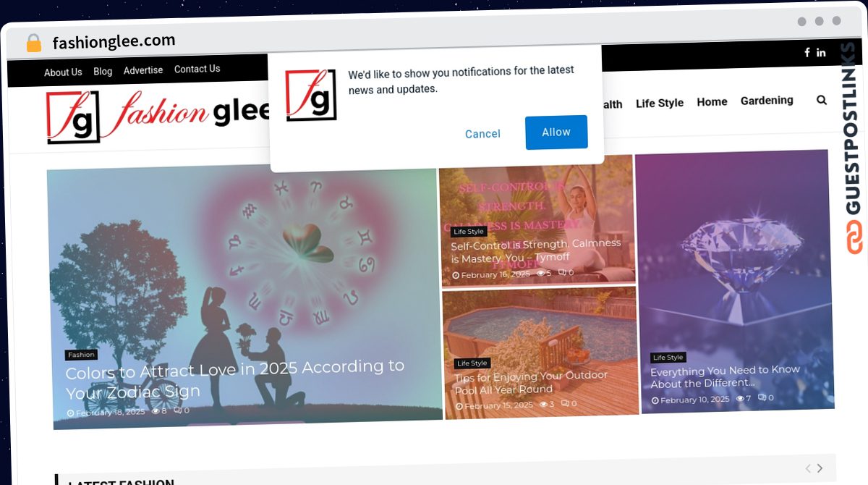Open the Contact Us link
Viewport: 868px width, 485px height.
tap(197, 69)
